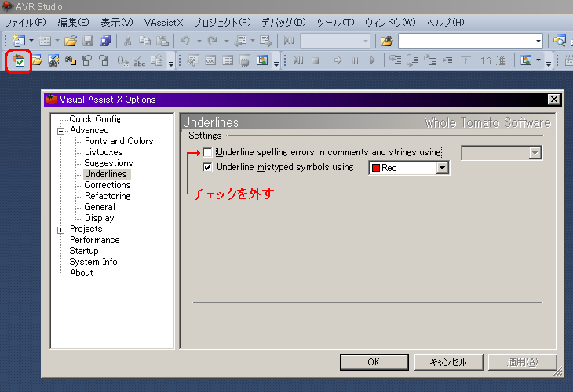Click the debugger Run play icon

tap(372, 60)
